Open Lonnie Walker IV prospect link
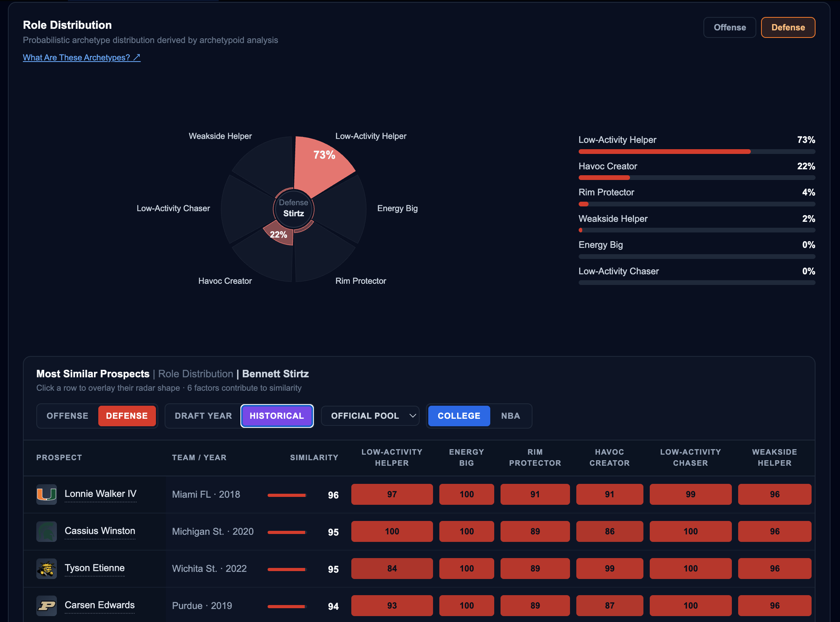The height and width of the screenshot is (622, 840). [100, 494]
